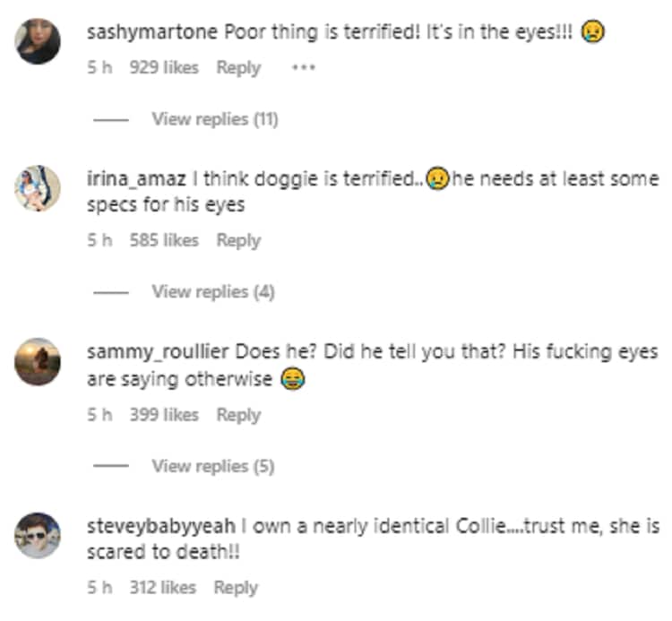Visit the irina_amaz username link
The width and height of the screenshot is (672, 621).
(x=131, y=179)
